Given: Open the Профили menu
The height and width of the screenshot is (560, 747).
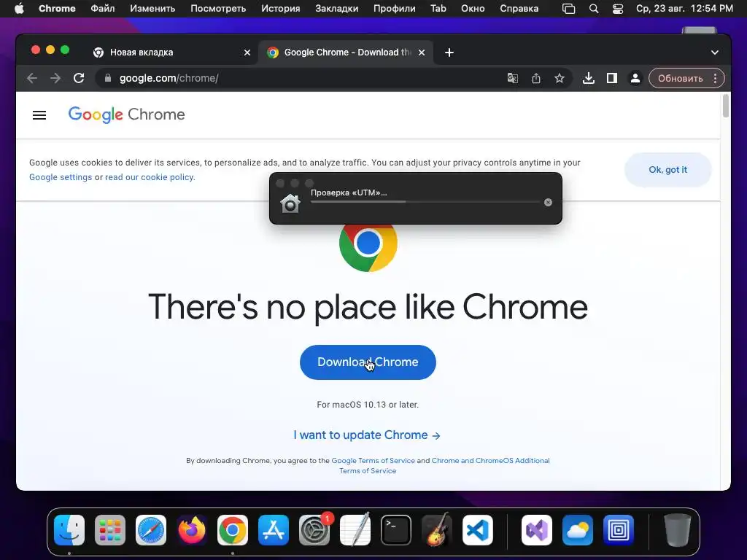Looking at the screenshot, I should pos(395,9).
